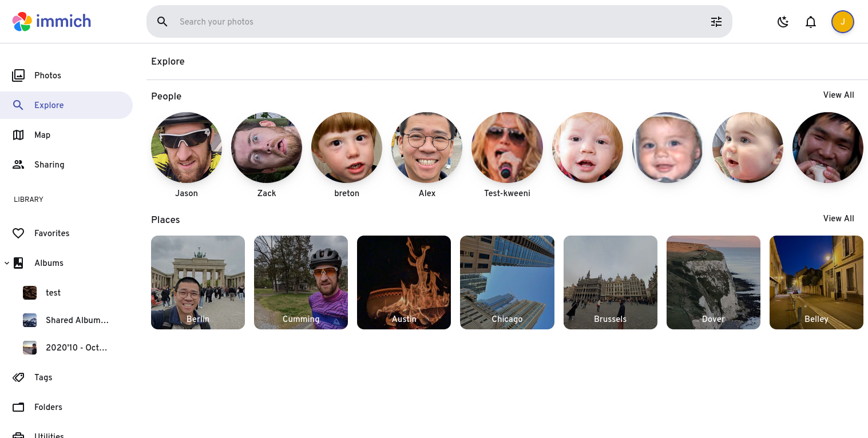Viewport: 868px width, 438px height.
Task: Toggle dark mode theme
Action: coord(783,22)
